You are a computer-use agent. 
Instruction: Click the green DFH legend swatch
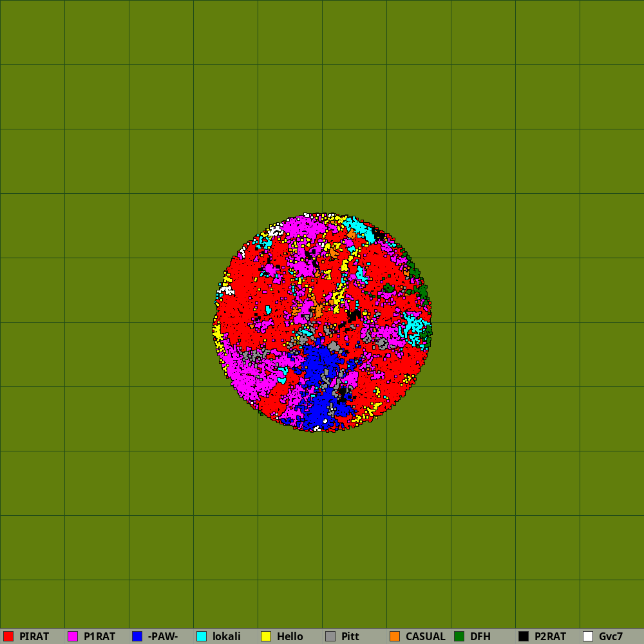459,636
